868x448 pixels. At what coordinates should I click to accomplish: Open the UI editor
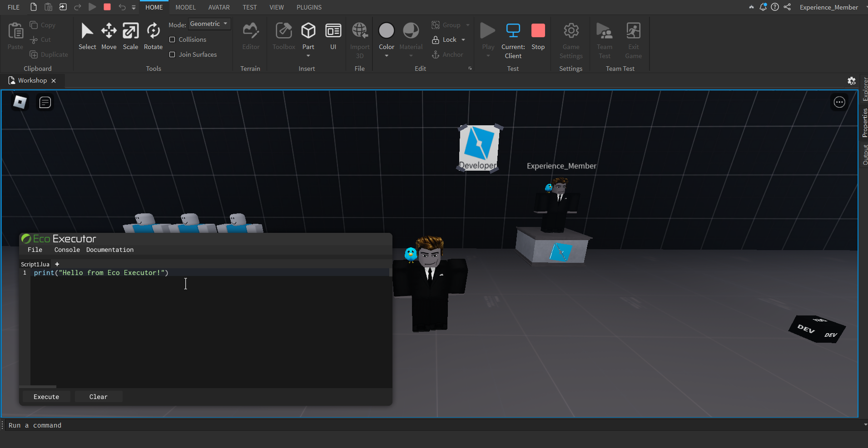(333, 31)
